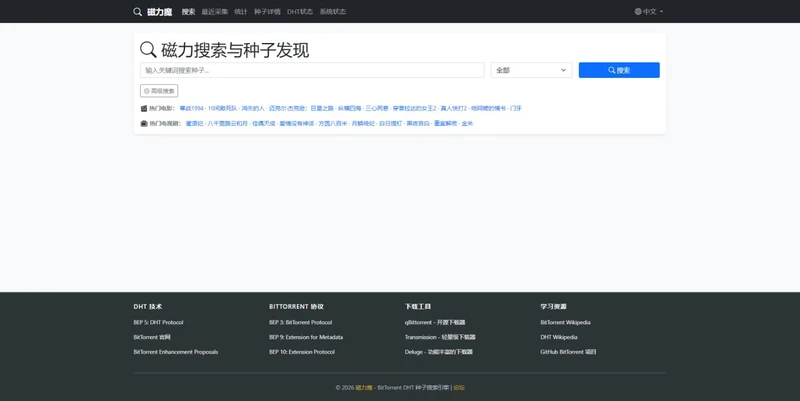Open the 统计 nav tab

(241, 11)
